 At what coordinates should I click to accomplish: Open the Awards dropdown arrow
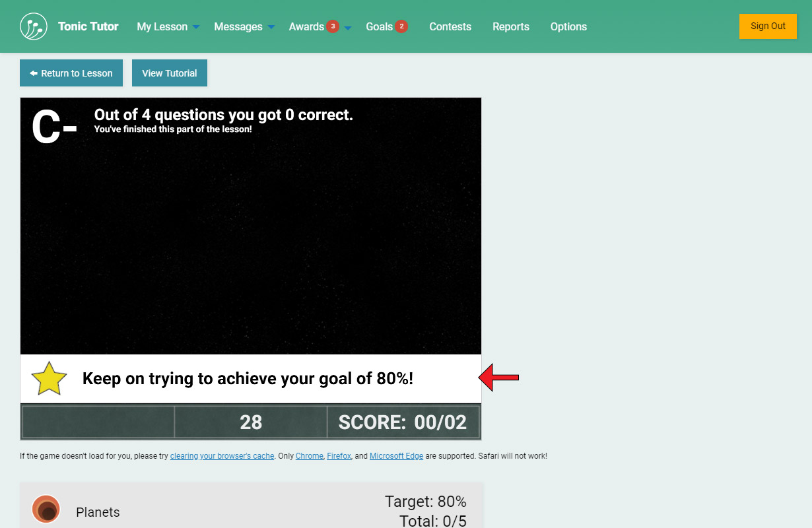348,27
